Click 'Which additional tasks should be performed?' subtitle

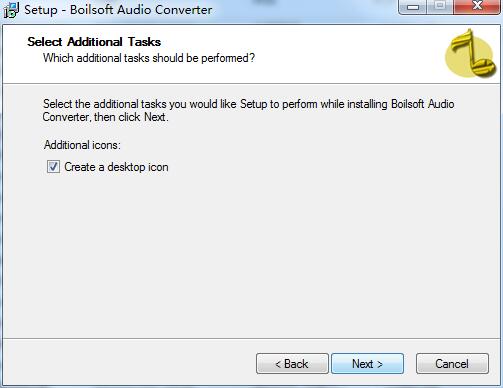149,58
